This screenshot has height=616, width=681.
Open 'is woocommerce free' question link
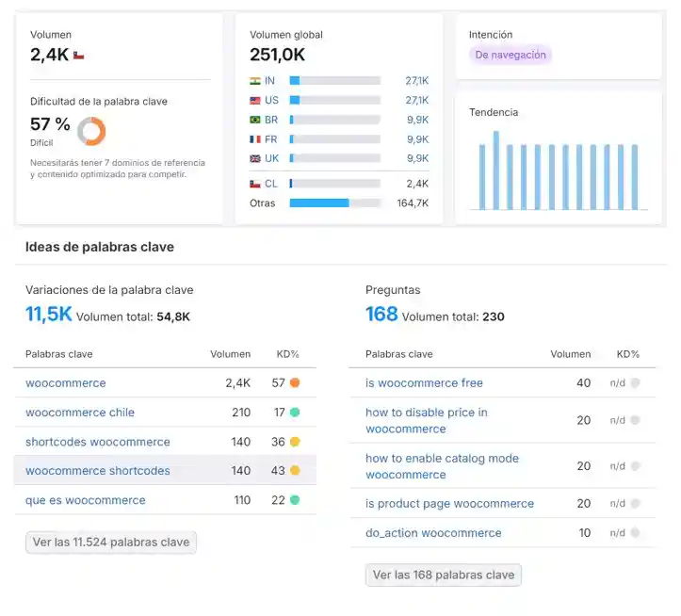(424, 383)
